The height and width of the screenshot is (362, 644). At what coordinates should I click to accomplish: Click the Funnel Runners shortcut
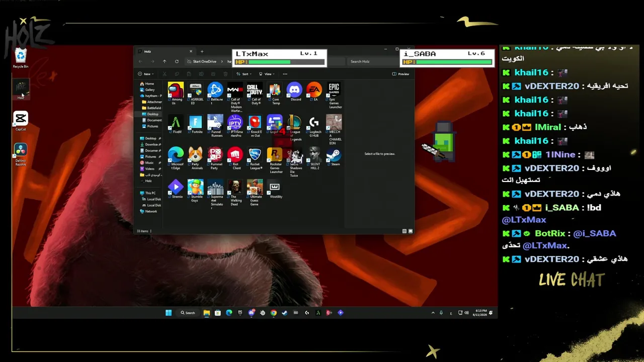[215, 126]
